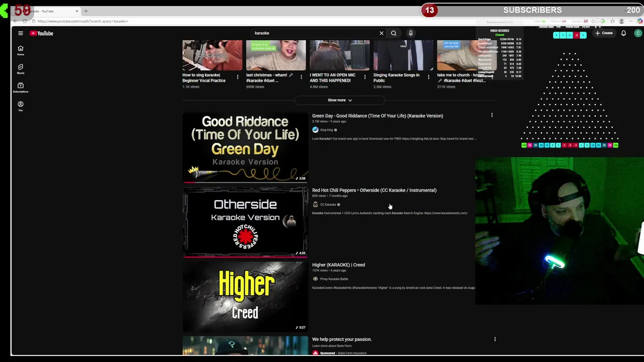Viewport: 644px width, 362px height.
Task: Open Red Hot Chili Peppers Otherside title
Action: (x=374, y=190)
